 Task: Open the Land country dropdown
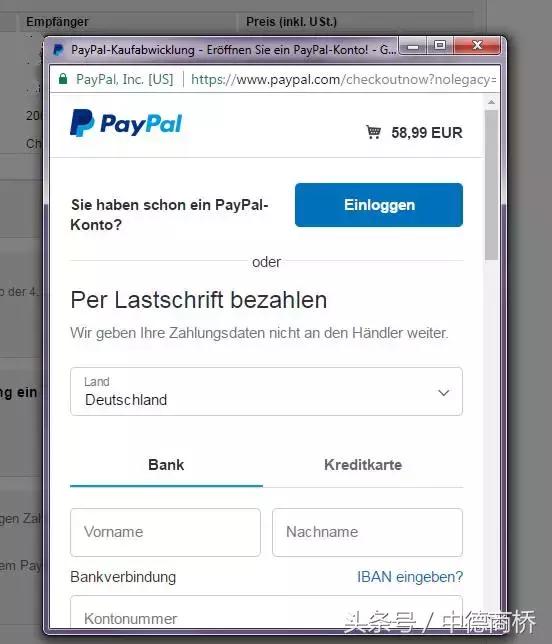point(266,391)
